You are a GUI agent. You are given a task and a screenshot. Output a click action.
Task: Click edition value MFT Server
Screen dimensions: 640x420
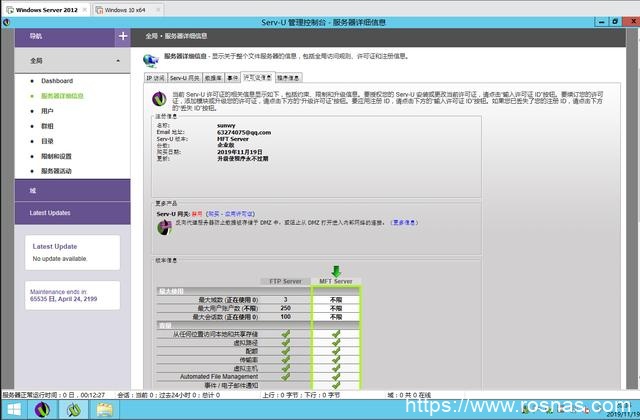(x=233, y=139)
